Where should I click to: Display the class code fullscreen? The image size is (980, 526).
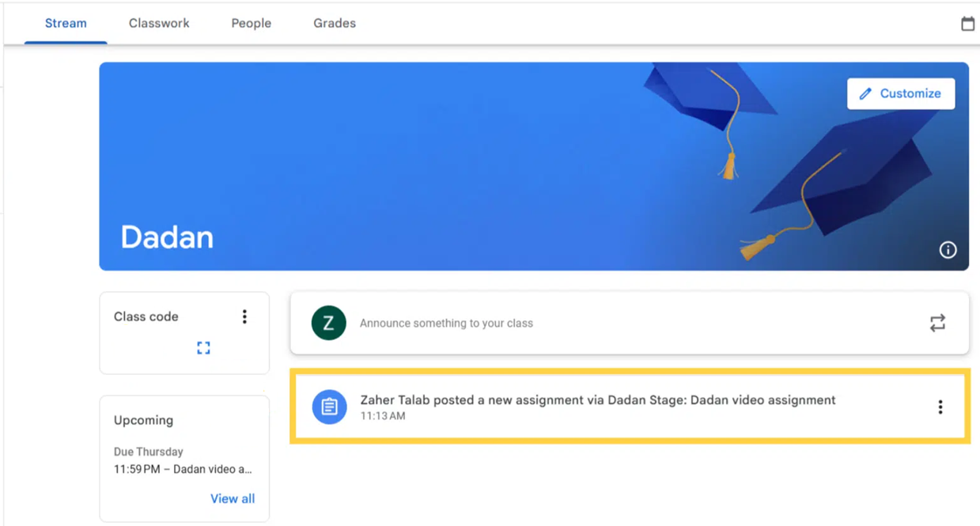[x=203, y=347]
